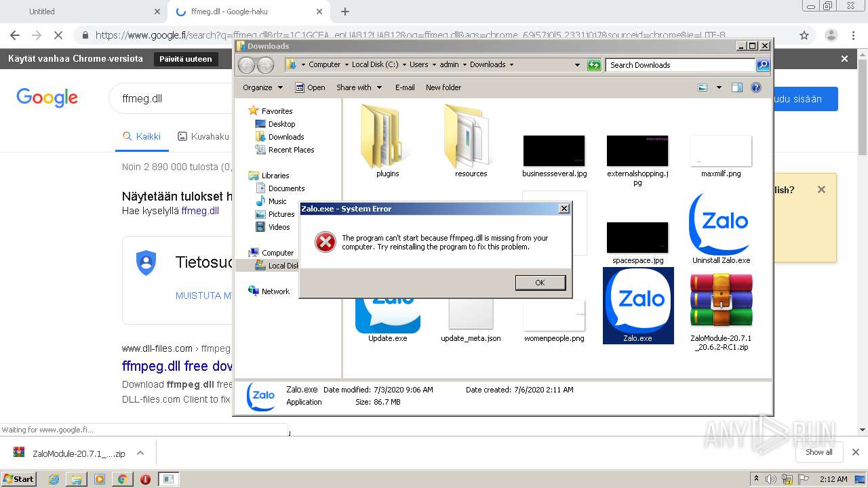Select Computer in navigation pane
Viewport: 868px width, 488px height.
click(x=271, y=253)
